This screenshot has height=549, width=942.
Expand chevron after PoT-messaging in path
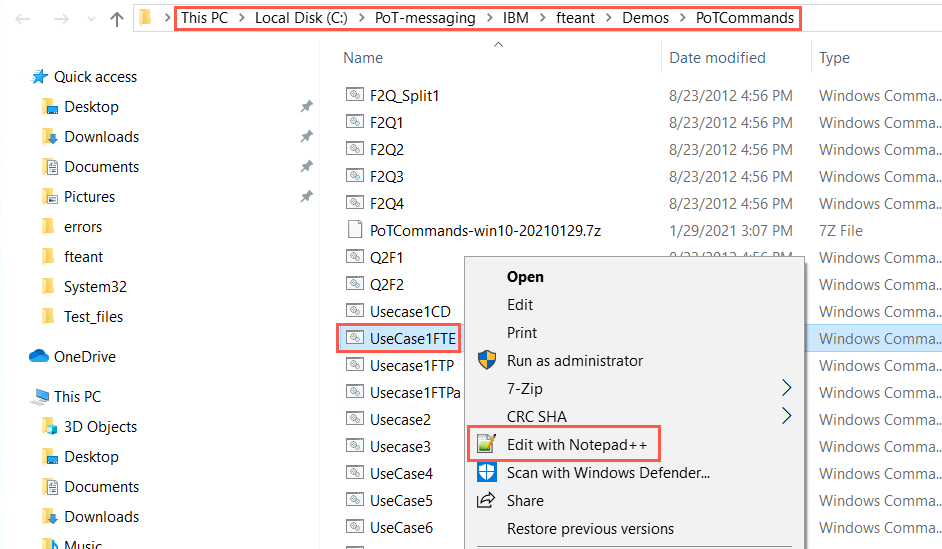[x=489, y=18]
